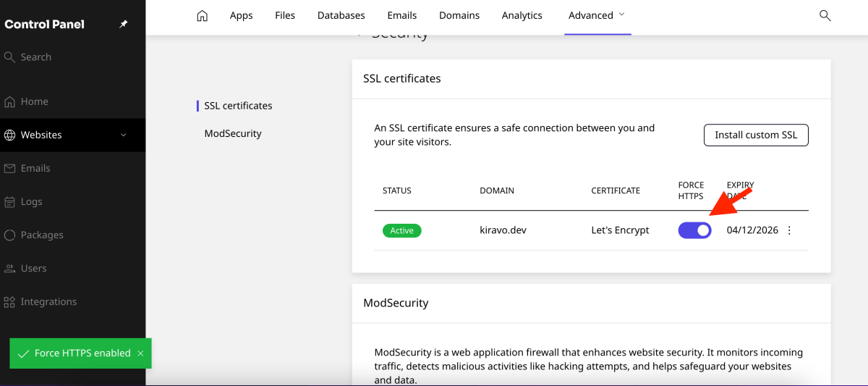
Task: Expand the Websites sidebar chevron
Action: (x=123, y=135)
